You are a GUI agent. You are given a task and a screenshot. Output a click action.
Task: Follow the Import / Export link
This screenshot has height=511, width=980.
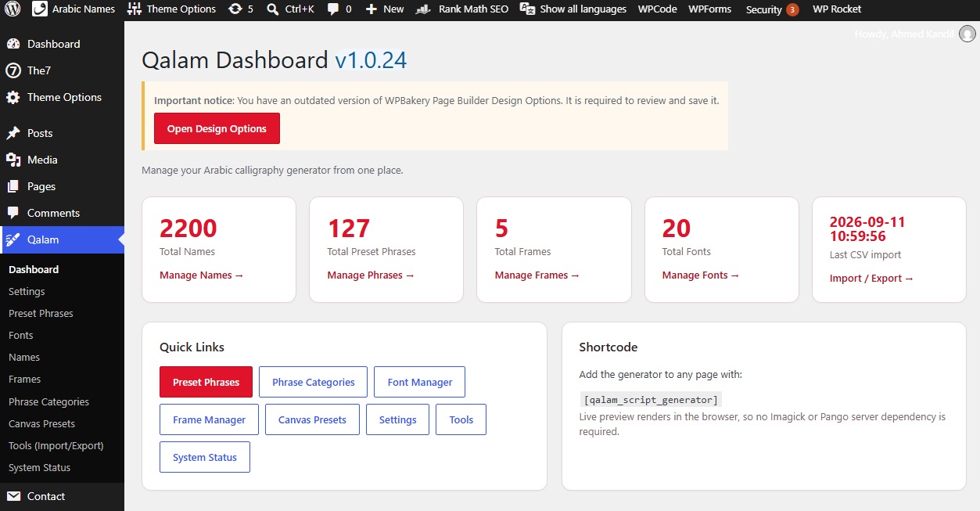[x=871, y=278]
